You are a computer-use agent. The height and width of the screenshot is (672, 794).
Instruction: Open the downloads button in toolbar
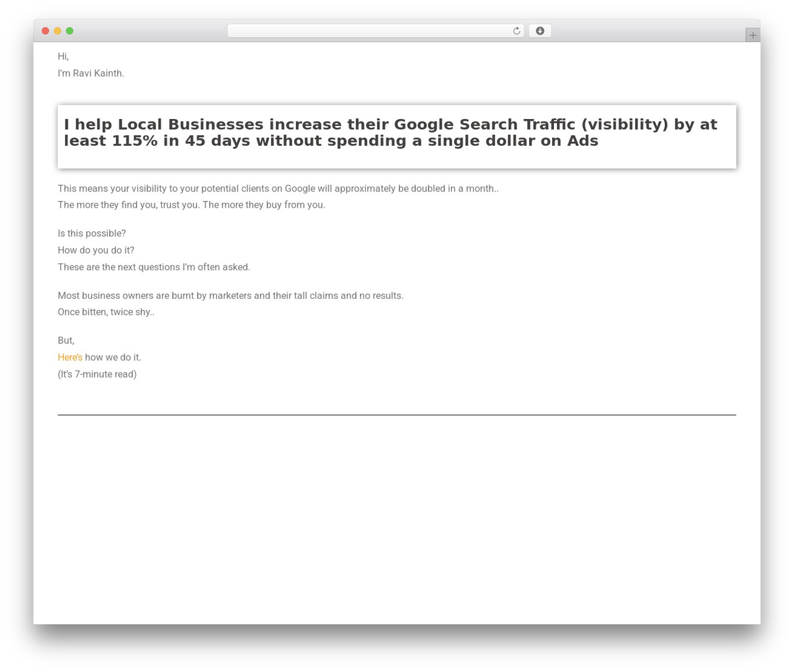(540, 31)
